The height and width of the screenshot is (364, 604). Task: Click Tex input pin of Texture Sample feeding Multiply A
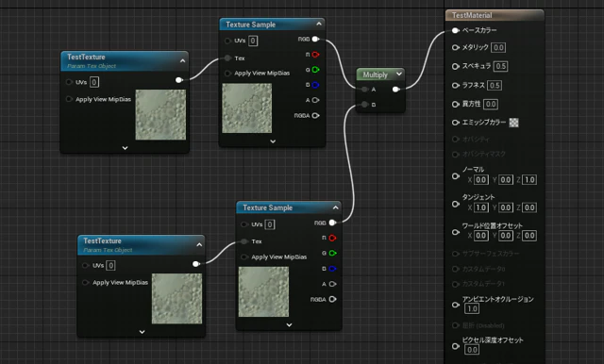tap(227, 58)
